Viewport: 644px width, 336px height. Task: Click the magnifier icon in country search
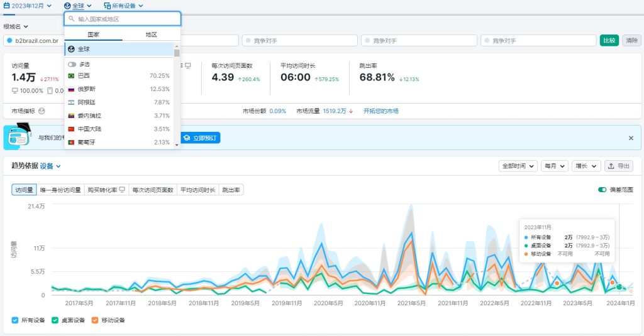(72, 19)
